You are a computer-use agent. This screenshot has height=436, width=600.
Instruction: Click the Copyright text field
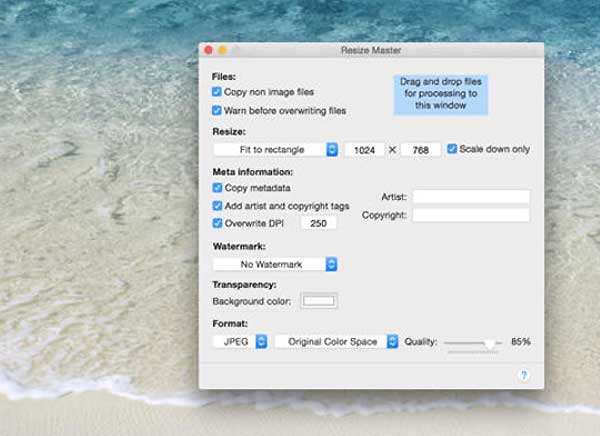[x=471, y=215]
